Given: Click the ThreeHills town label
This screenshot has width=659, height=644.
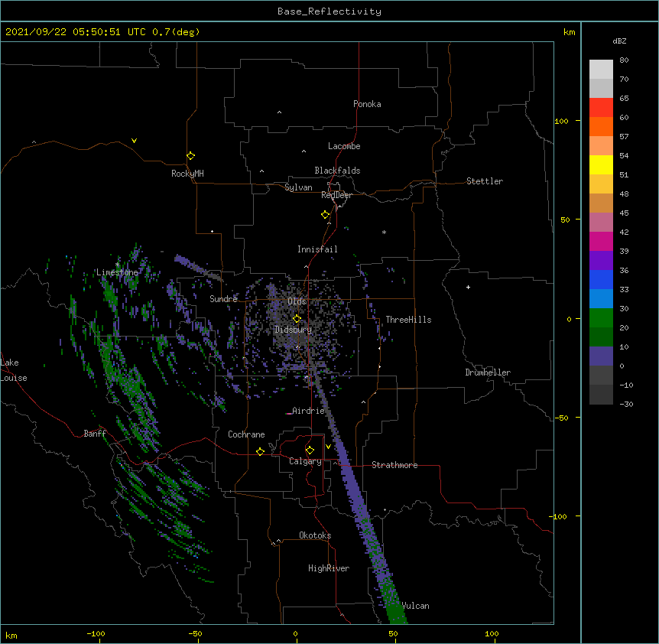Looking at the screenshot, I should (408, 320).
